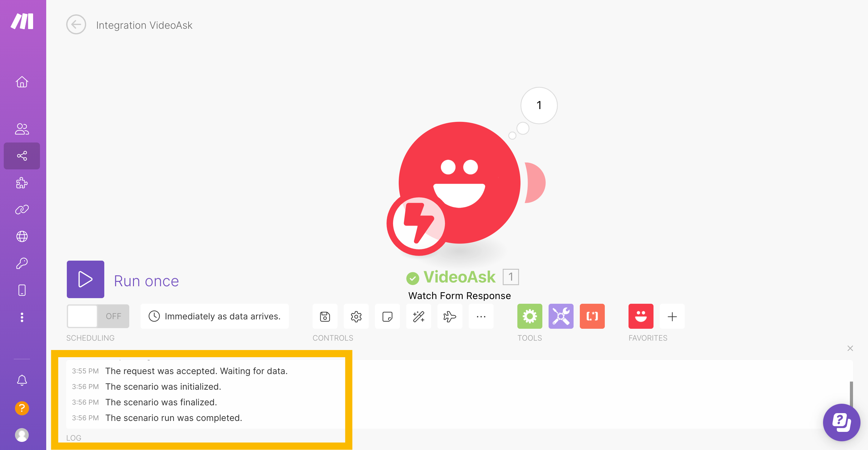Open the Connections link icon

point(22,210)
